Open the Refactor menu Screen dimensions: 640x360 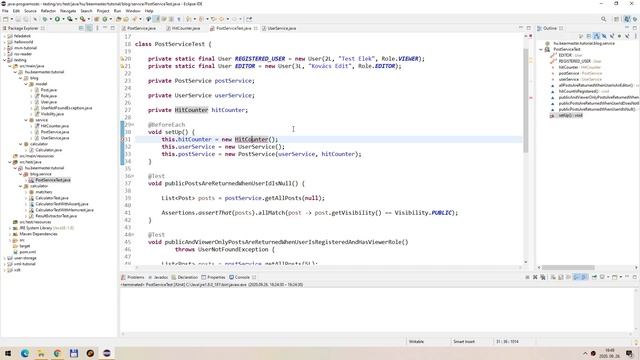[48, 11]
